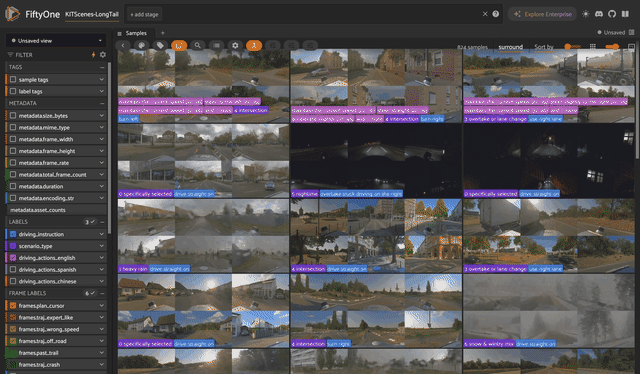The image size is (640, 374).
Task: Open the tag samples or labels icon
Action: (160, 45)
